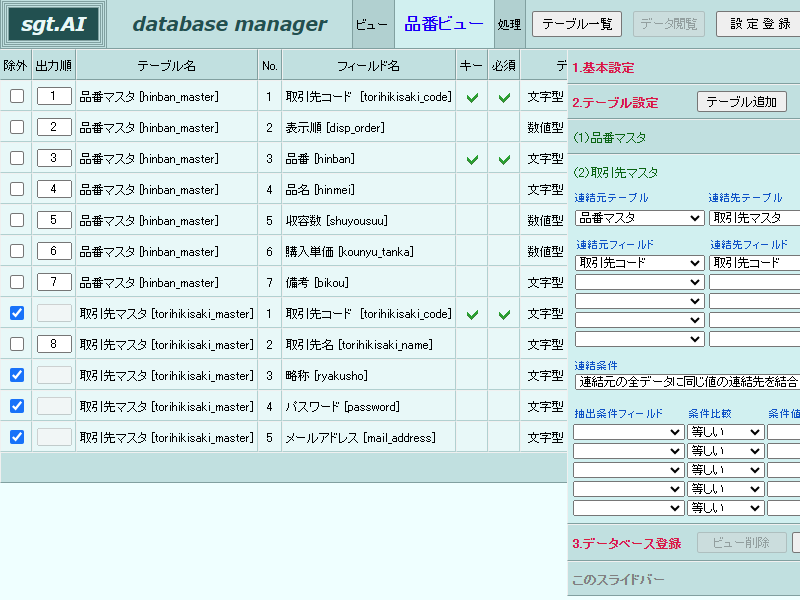
Task: Toggle exclude checkbox for 取引先コード hinban_master row
Action: point(17,96)
